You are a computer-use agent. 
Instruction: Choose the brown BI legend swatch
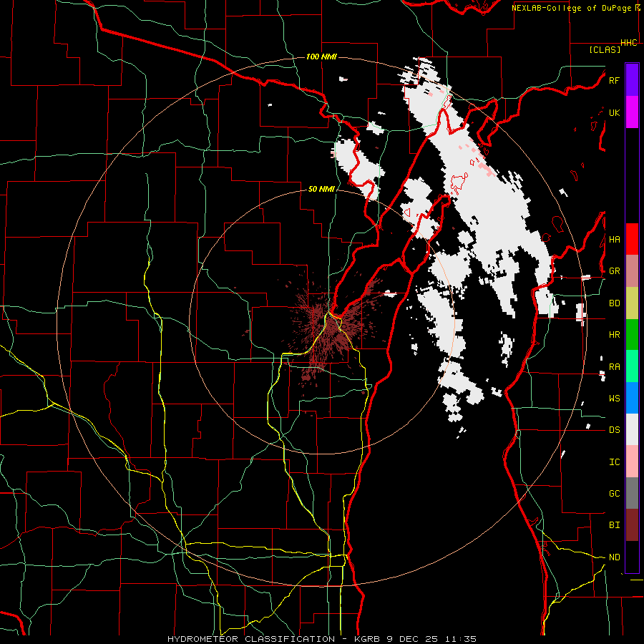point(632,525)
